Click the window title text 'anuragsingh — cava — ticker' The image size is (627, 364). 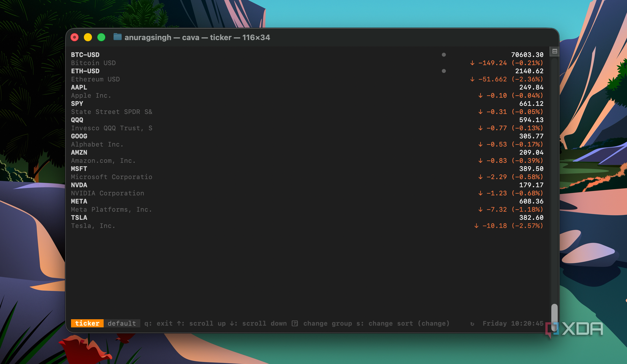tap(178, 37)
